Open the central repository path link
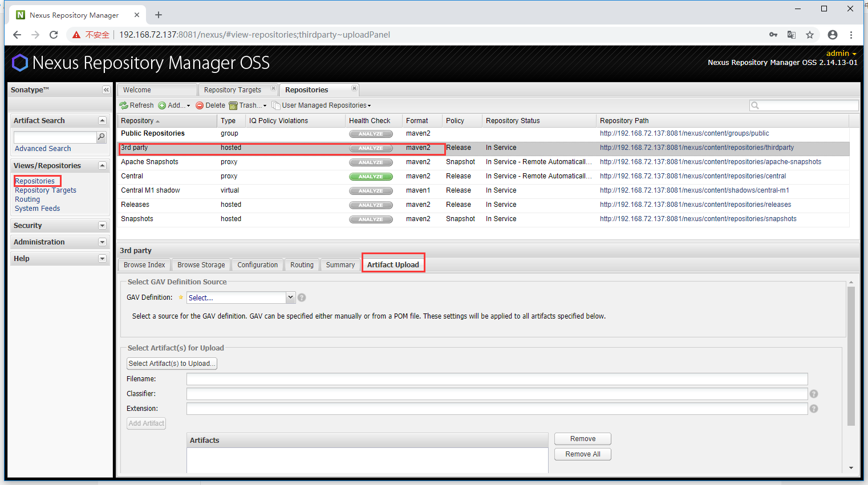The image size is (868, 485). (693, 176)
